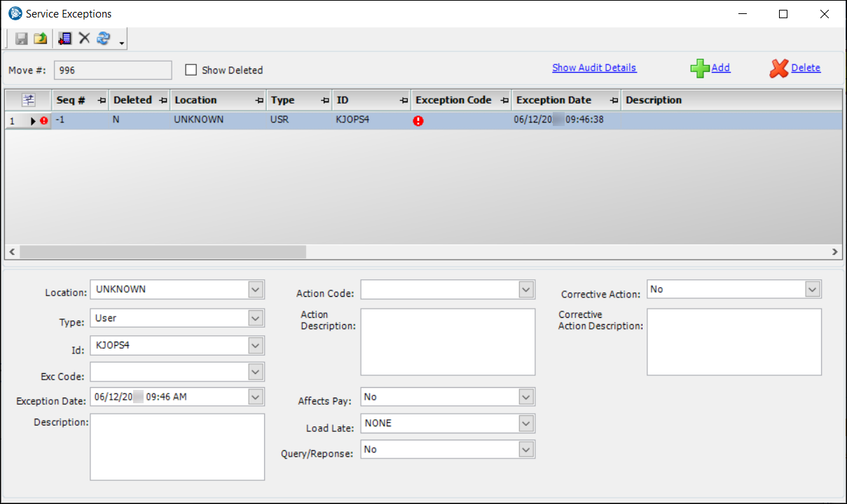847x504 pixels.
Task: Open the Exc Code dropdown list
Action: (256, 372)
